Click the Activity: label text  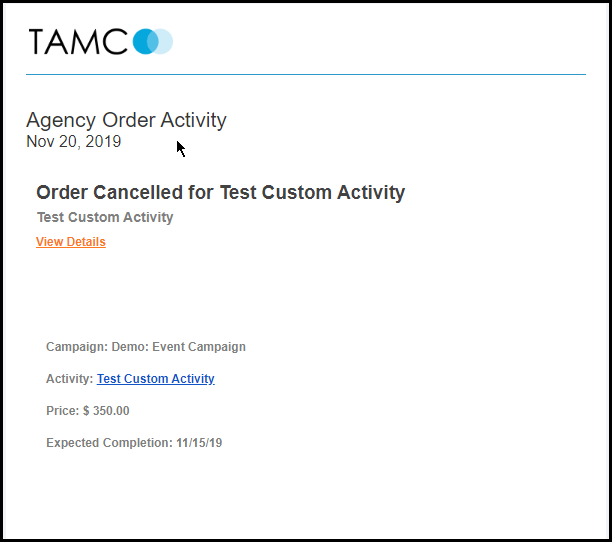click(69, 379)
